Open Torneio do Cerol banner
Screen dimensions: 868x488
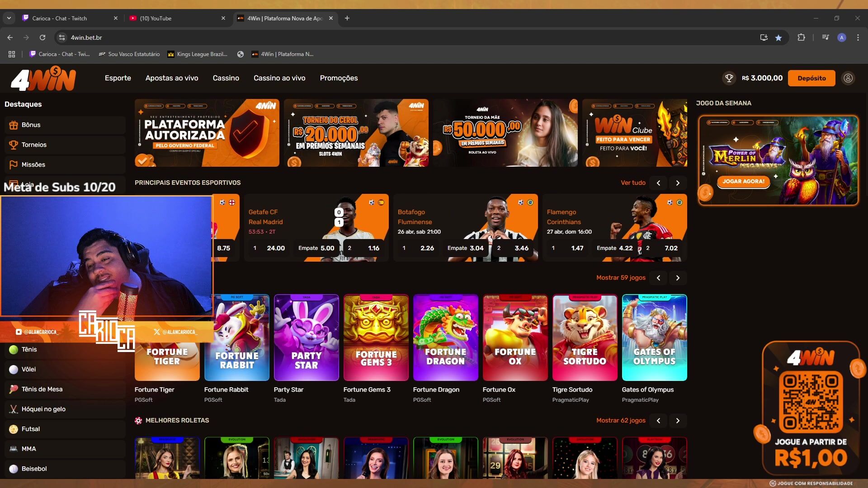(x=356, y=133)
